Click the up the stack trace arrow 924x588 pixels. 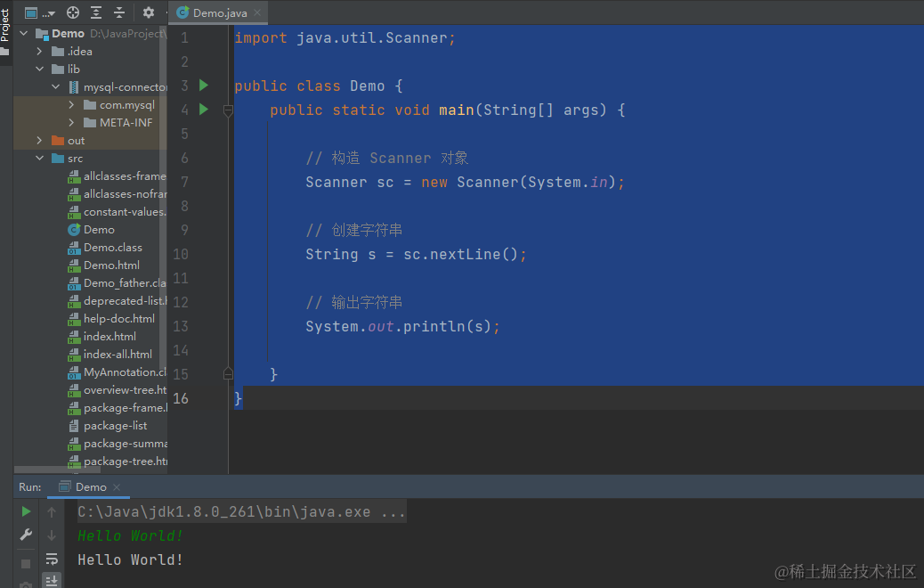52,512
